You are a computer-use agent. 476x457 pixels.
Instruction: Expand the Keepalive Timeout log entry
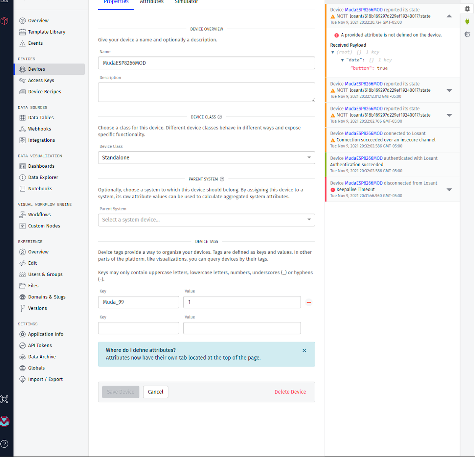click(449, 190)
